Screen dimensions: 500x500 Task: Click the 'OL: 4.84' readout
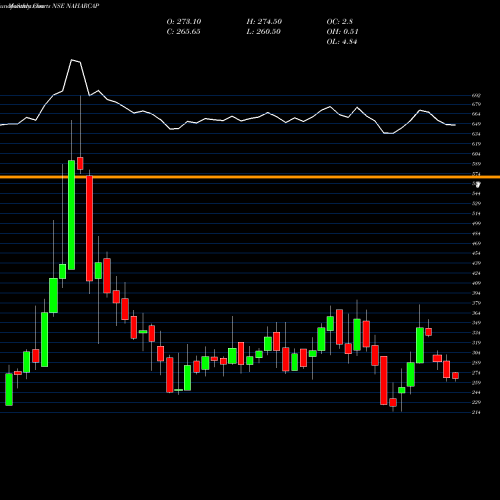(342, 42)
